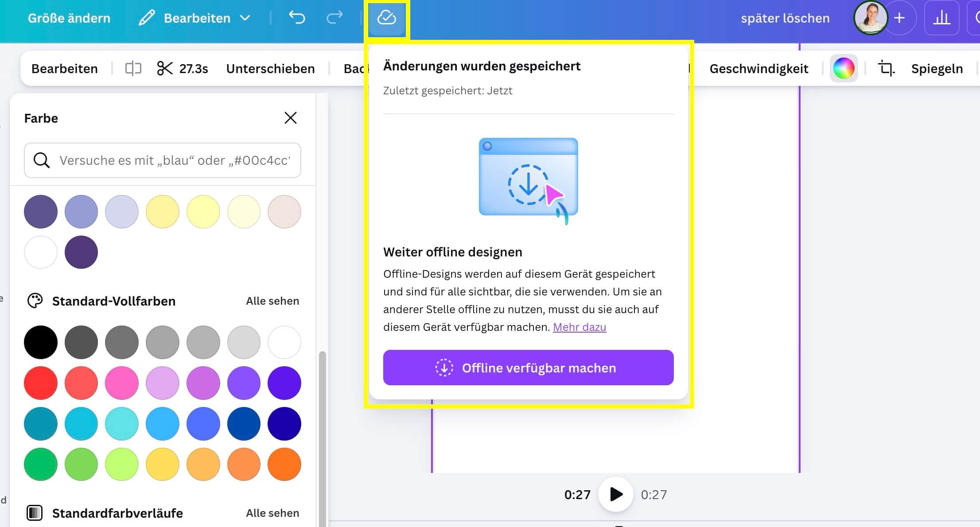This screenshot has width=980, height=527.
Task: Add collaborator with the plus icon
Action: 899,18
